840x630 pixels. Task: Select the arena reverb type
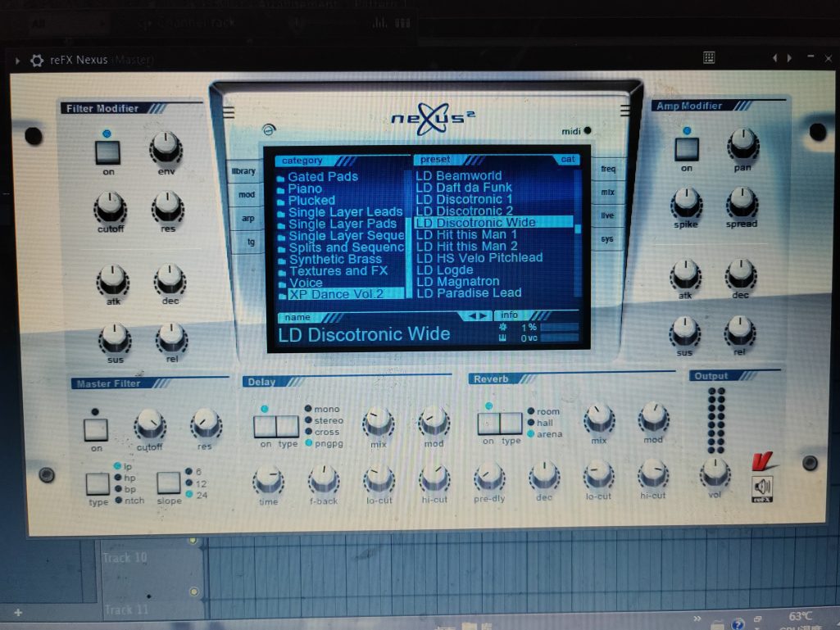coord(545,434)
